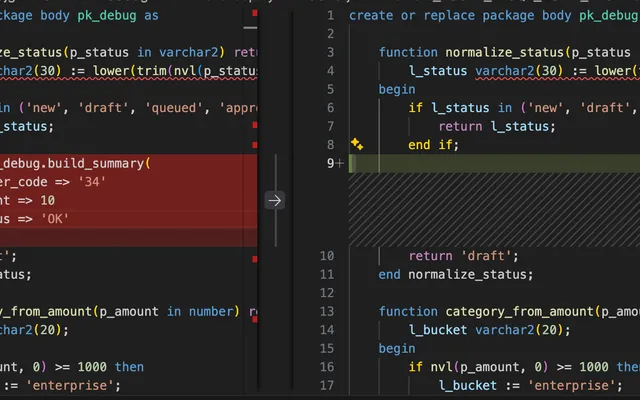
Task: Click removed line "_debug.build_summary("
Action: tap(75, 163)
